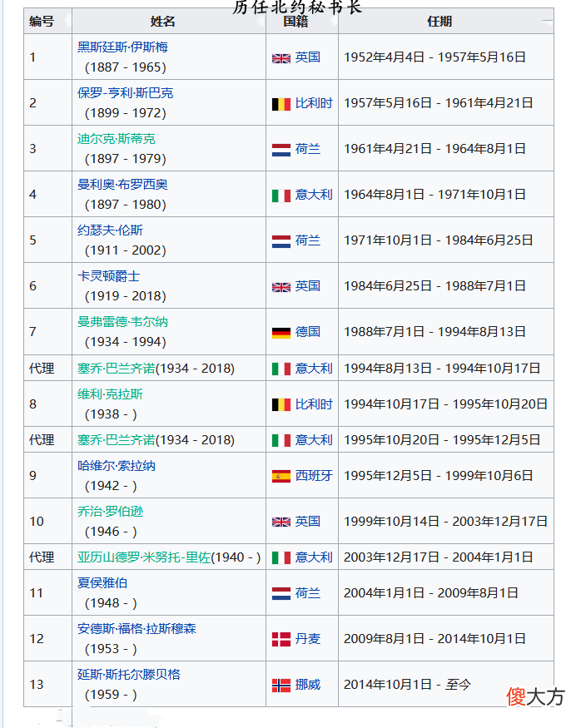This screenshot has width=581, height=728.
Task: Click Italian flag in the 1994年8月13日 acting row
Action: click(x=281, y=369)
